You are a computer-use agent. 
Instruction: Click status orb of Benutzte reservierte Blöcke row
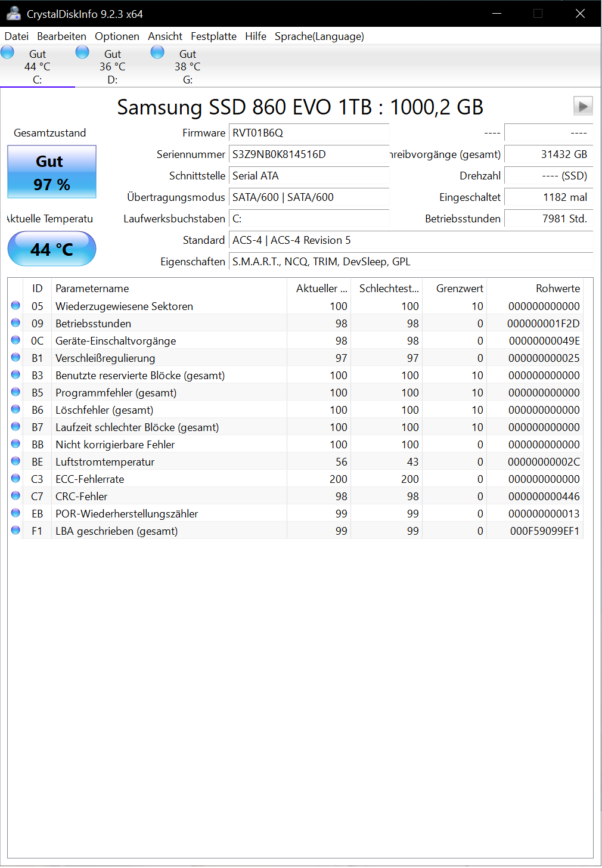(x=15, y=374)
